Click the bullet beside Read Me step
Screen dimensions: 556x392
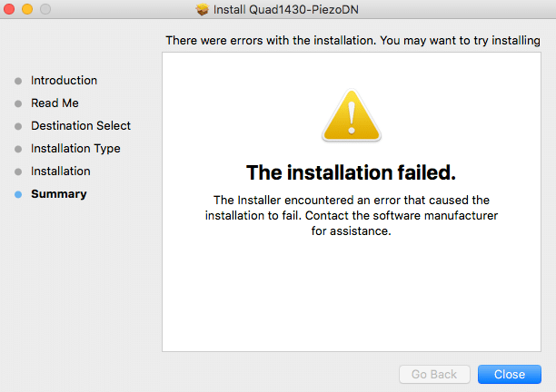pos(18,103)
